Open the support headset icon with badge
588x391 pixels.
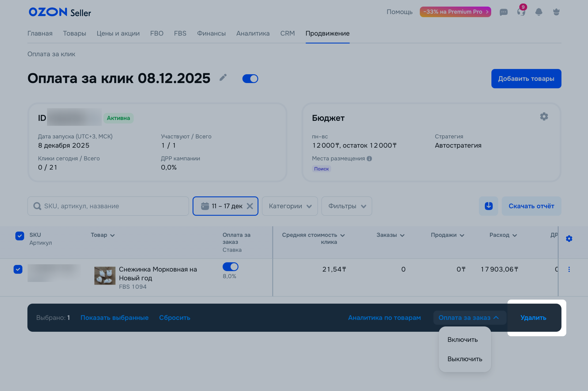tap(521, 12)
